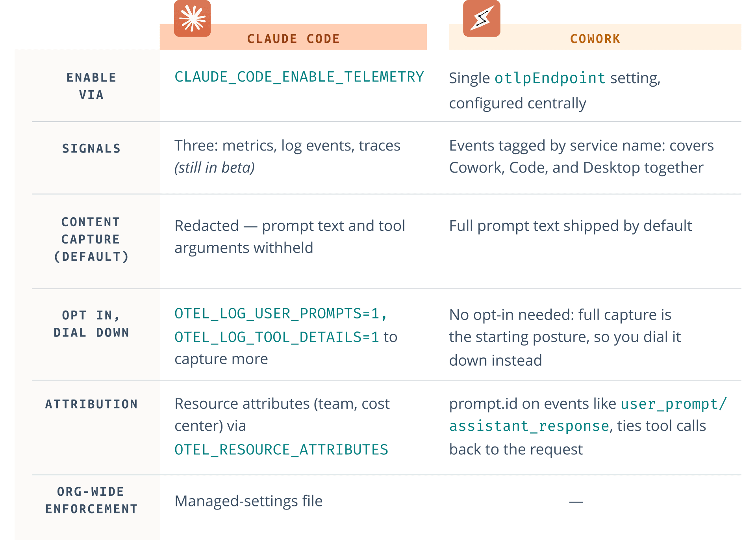The image size is (756, 558).
Task: Click the CONTENT CAPTURE (DEFAULT) row label
Action: tap(91, 239)
